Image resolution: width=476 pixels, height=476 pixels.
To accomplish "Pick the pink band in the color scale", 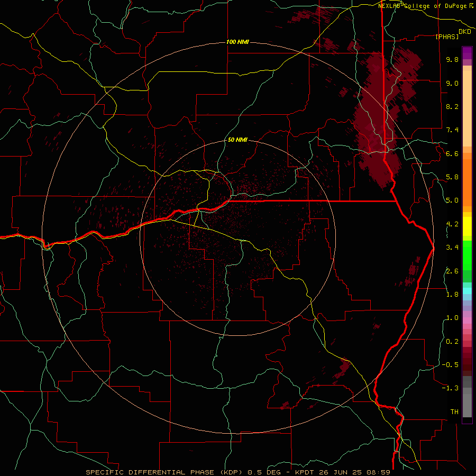I will pyautogui.click(x=467, y=321).
